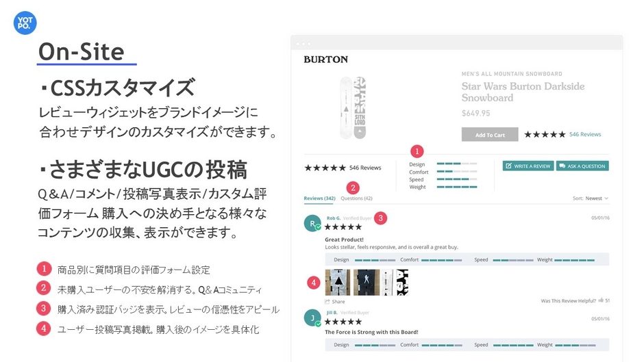Click 'The Force is Strong with this Board!' title
The image size is (644, 362).
371,332
